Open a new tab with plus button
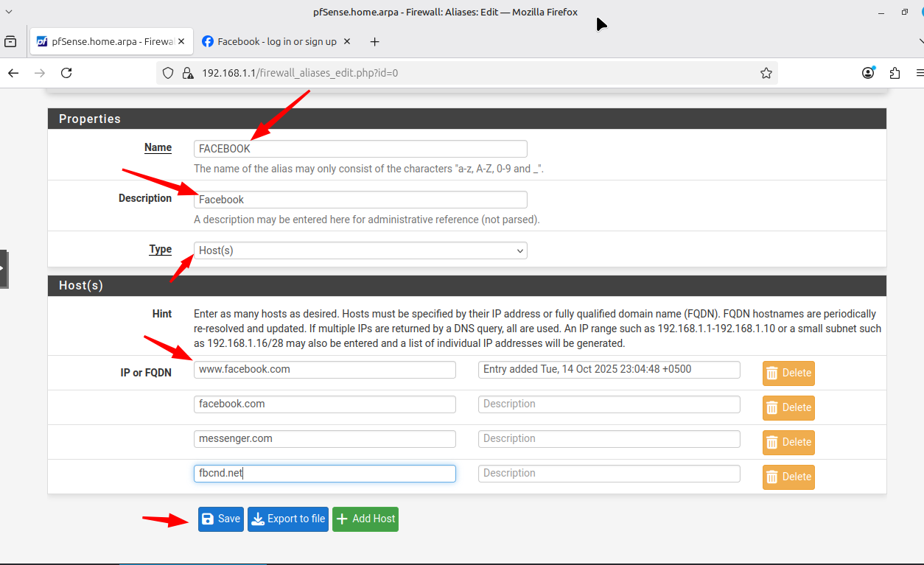 (x=374, y=42)
